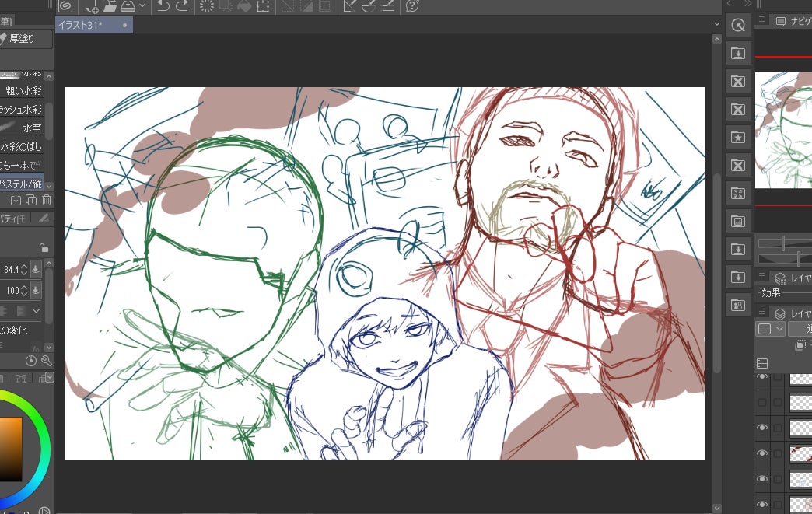Click the delete sub tool trash icon

[47, 201]
